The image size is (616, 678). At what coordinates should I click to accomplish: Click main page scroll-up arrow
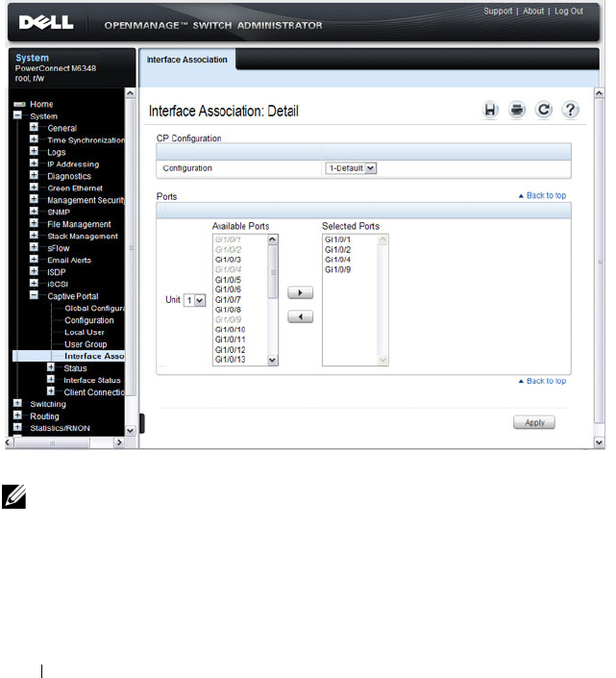point(599,93)
